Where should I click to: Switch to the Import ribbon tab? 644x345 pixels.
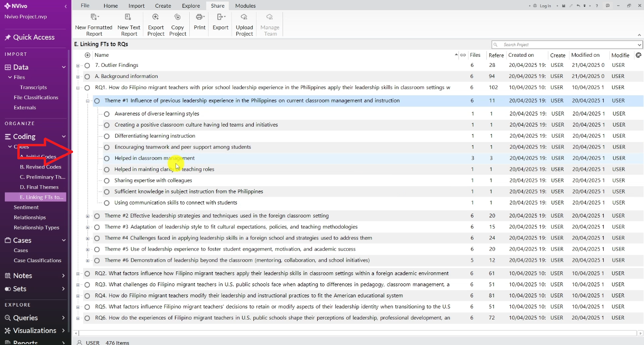136,6
